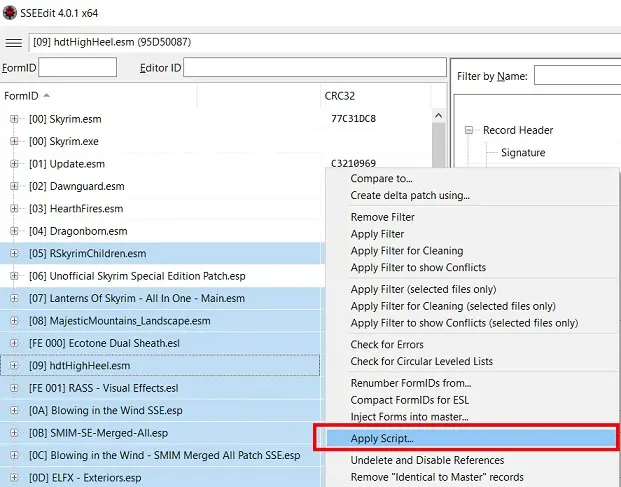Image resolution: width=621 pixels, height=487 pixels.
Task: Select the [09] hdtHighHeel.esm row
Action: coord(160,365)
